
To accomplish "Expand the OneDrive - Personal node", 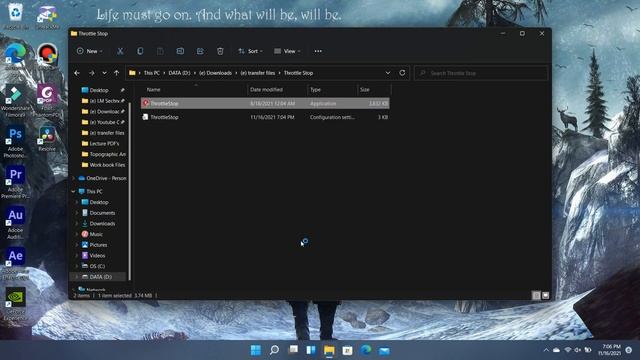I will click(73, 178).
